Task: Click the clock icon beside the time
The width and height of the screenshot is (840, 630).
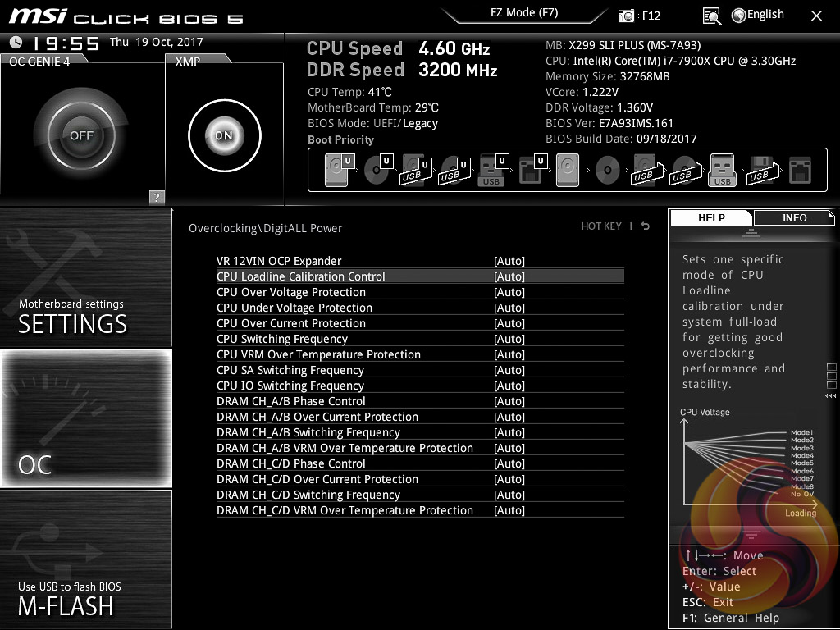Action: point(16,42)
